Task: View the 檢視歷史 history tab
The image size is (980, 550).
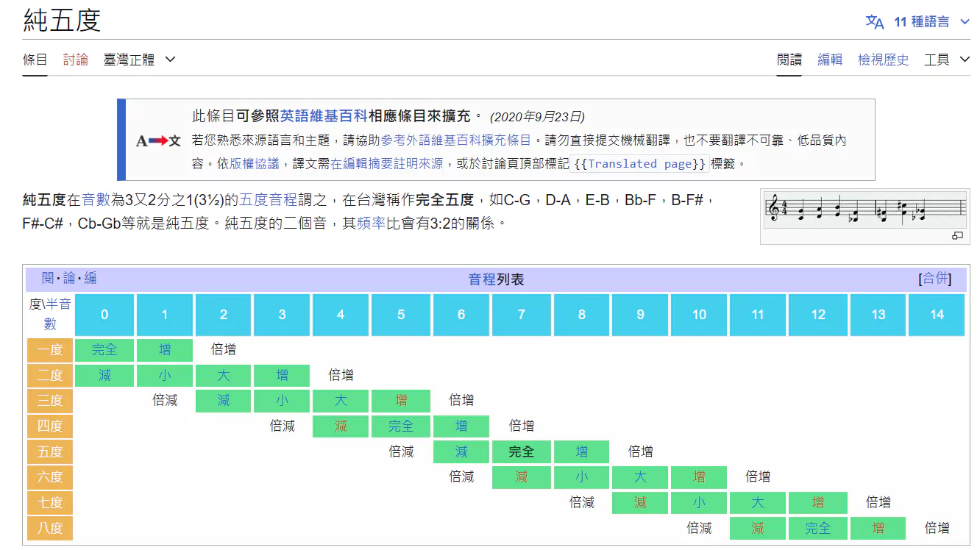Action: pos(883,60)
